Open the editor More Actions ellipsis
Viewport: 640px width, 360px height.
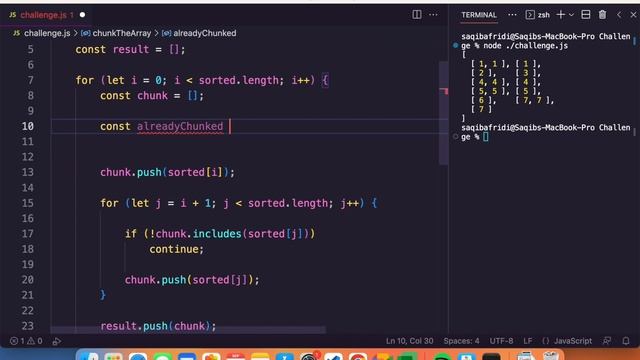(433, 15)
